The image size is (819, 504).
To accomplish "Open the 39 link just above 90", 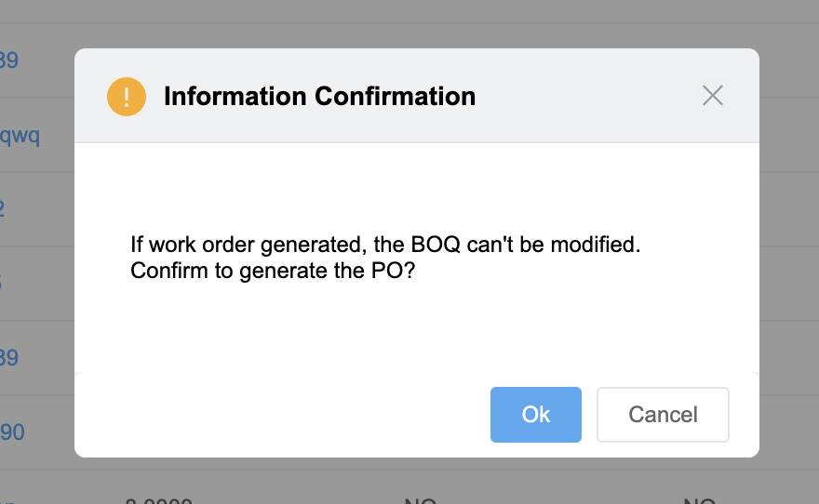I will 9,357.
